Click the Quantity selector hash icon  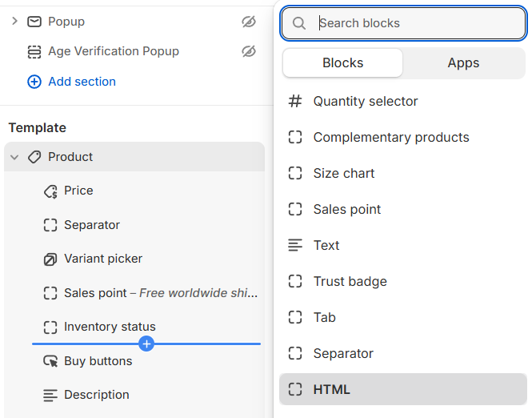coord(295,102)
